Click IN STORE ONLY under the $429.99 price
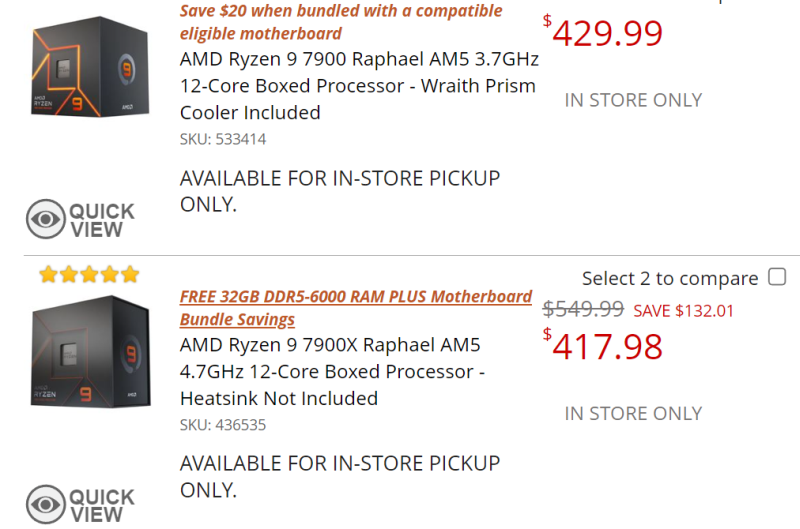 [633, 100]
